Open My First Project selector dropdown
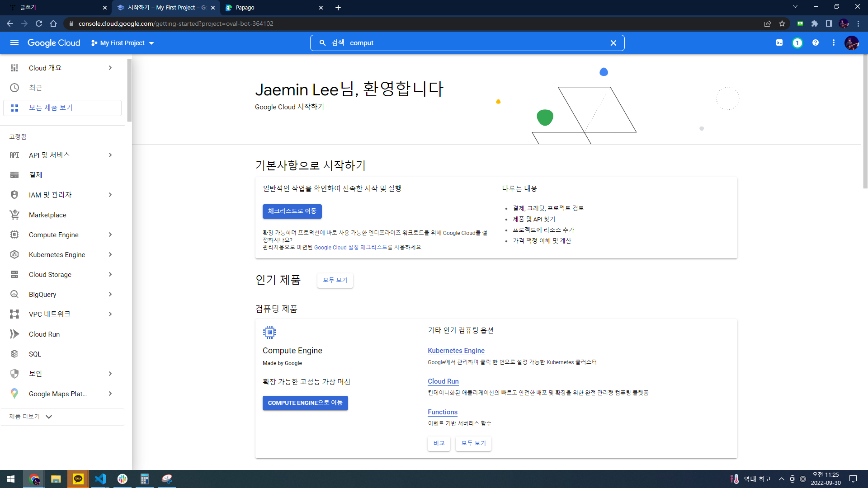868x488 pixels. pyautogui.click(x=123, y=43)
